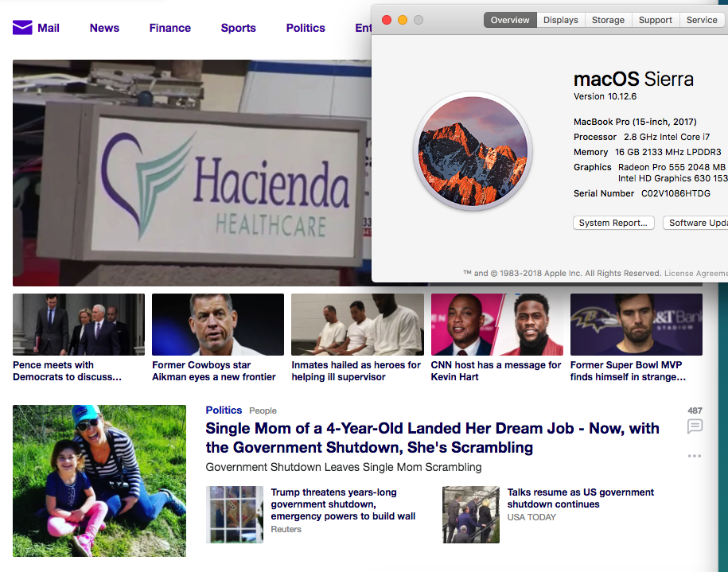The width and height of the screenshot is (728, 572).
Task: Switch to the Overview tab
Action: pyautogui.click(x=510, y=20)
